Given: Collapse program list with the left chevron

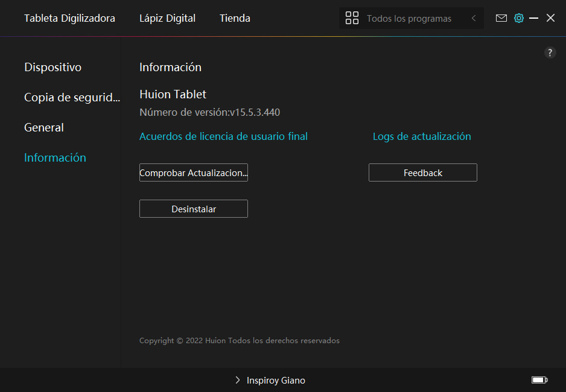Looking at the screenshot, I should (x=474, y=18).
